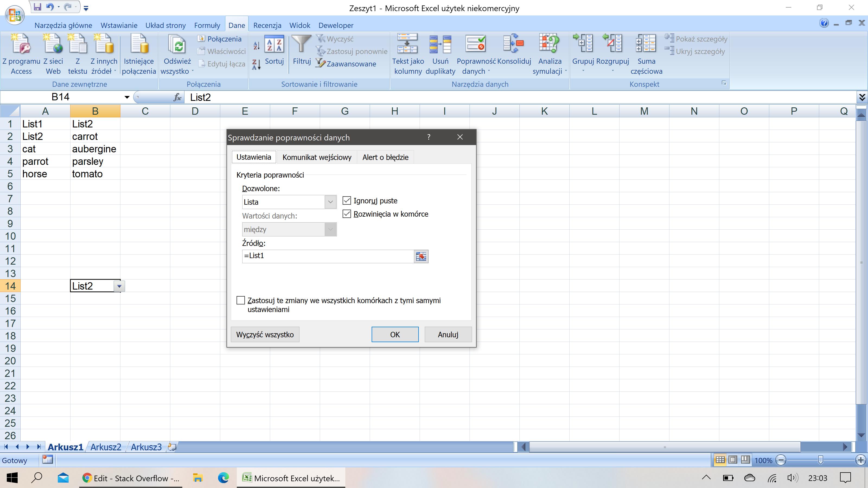Click the Usuń duplikaty icon
The height and width of the screenshot is (488, 868).
(440, 44)
